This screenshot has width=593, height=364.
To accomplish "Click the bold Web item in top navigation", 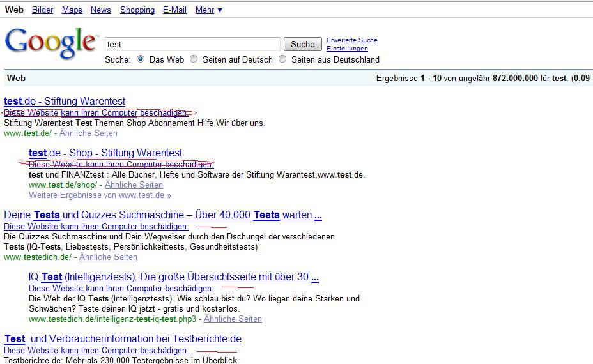I will coord(14,10).
